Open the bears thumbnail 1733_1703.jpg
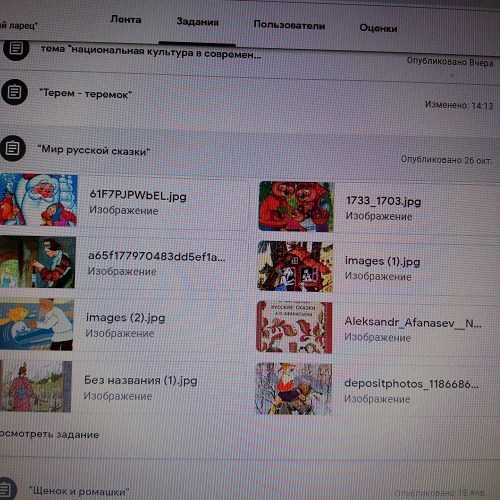500x500 pixels. tap(296, 206)
